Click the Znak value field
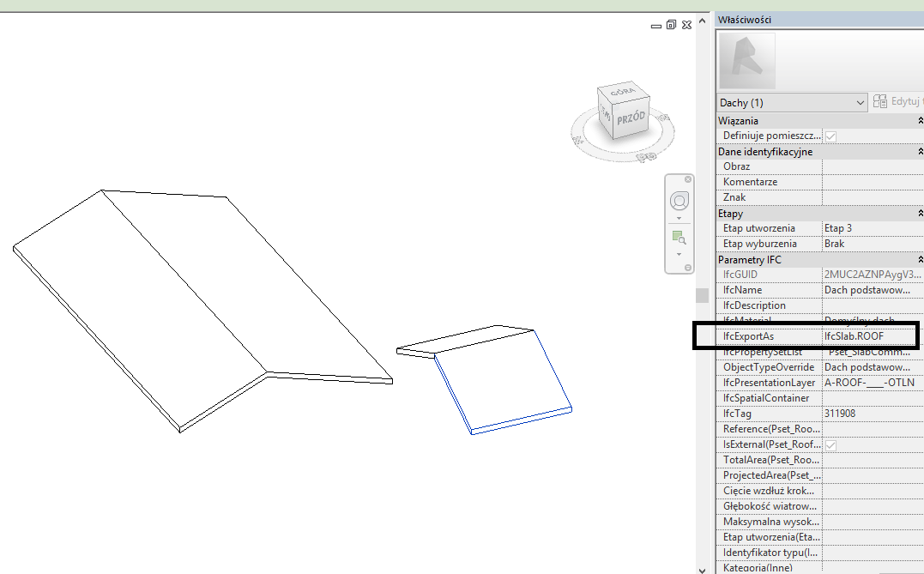The width and height of the screenshot is (924, 574). [873, 197]
